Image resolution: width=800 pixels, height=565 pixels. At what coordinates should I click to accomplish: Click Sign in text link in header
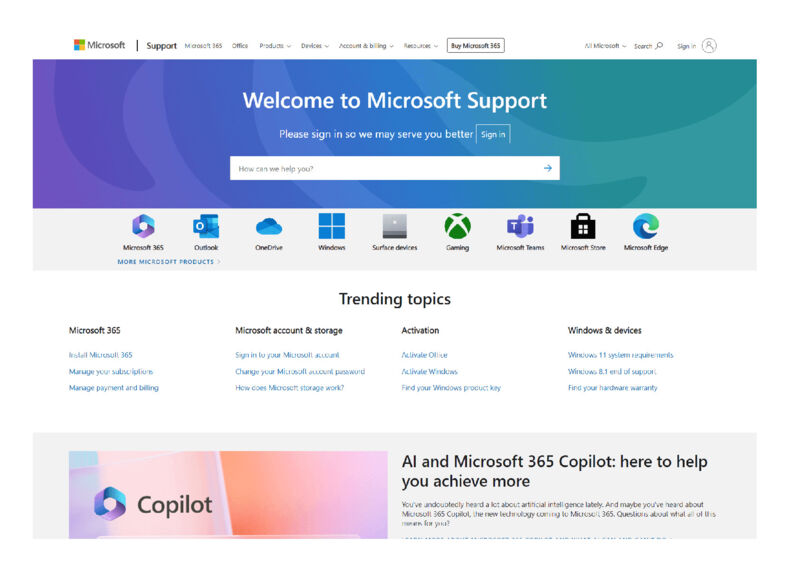tap(686, 46)
